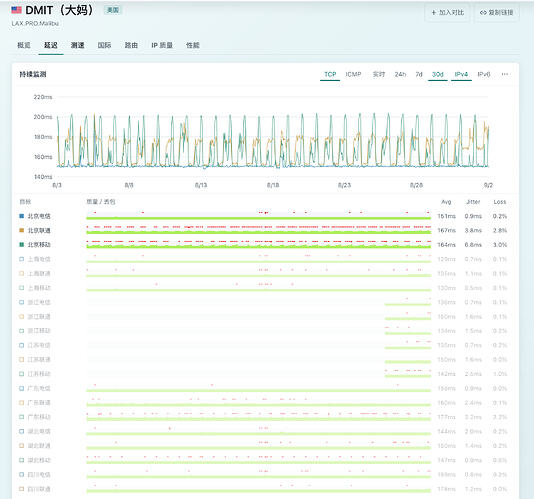
Task: Click the 6.8ms jitter for 北京移动
Action: click(473, 245)
